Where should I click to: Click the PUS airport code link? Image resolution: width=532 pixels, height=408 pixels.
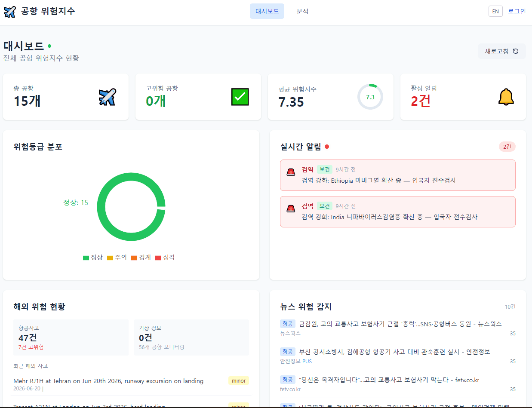307,362
